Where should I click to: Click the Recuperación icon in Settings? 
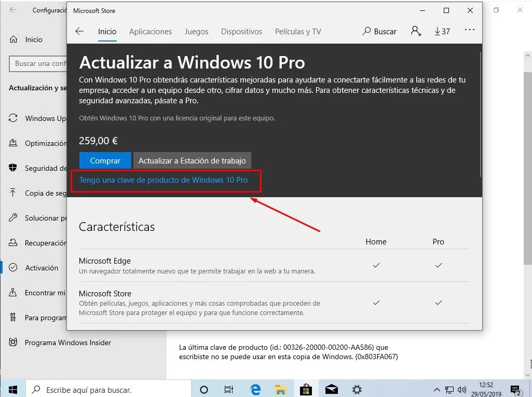point(13,243)
